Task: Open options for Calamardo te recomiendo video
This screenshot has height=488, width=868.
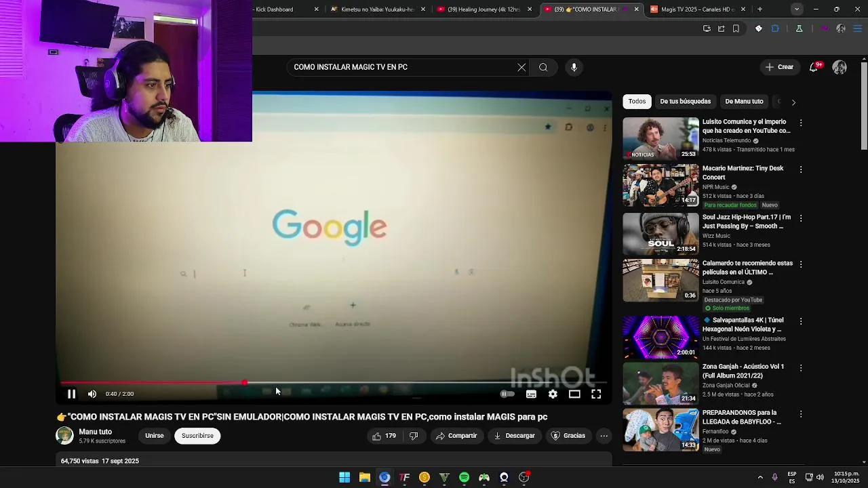Action: pos(801,264)
